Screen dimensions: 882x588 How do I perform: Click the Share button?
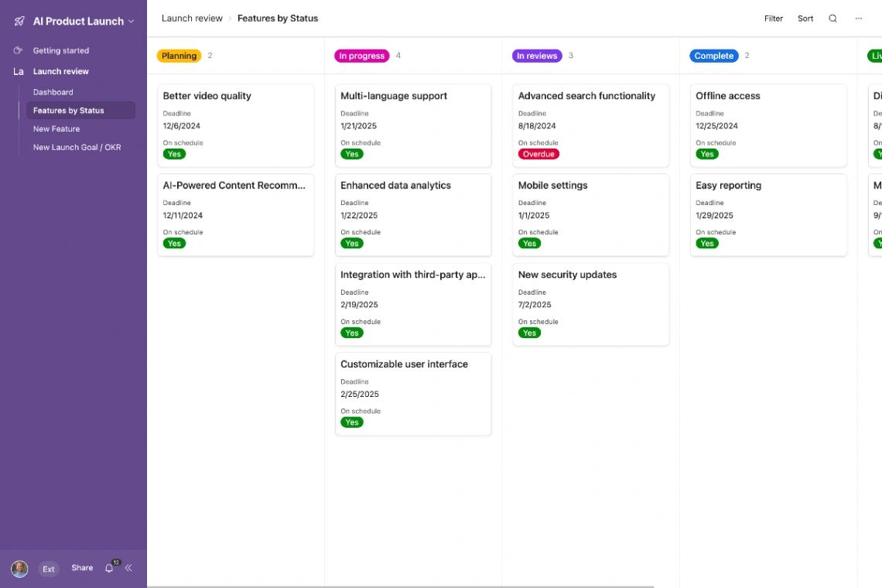click(x=81, y=567)
